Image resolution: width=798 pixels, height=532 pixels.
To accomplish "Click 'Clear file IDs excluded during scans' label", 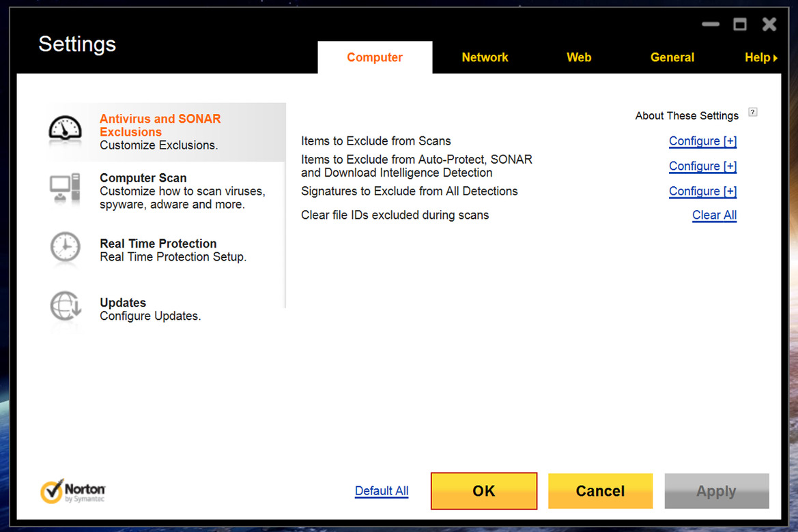I will [x=395, y=215].
